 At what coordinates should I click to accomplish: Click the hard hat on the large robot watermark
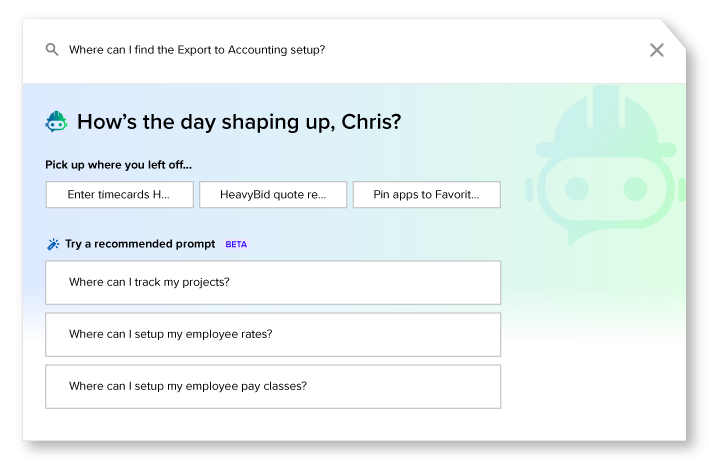click(x=606, y=121)
